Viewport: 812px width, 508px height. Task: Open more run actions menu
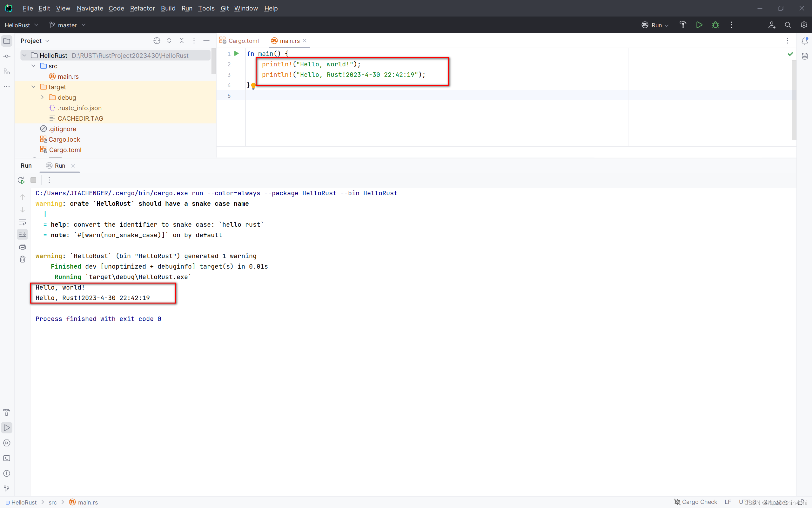[731, 25]
